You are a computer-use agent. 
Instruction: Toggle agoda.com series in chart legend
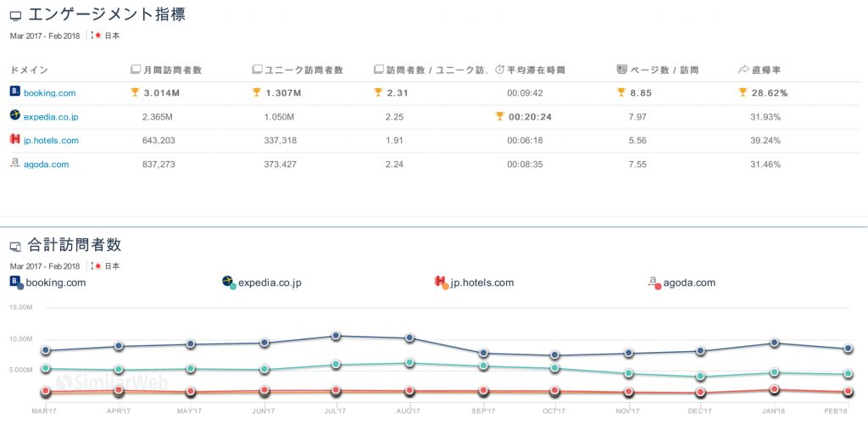[x=682, y=282]
